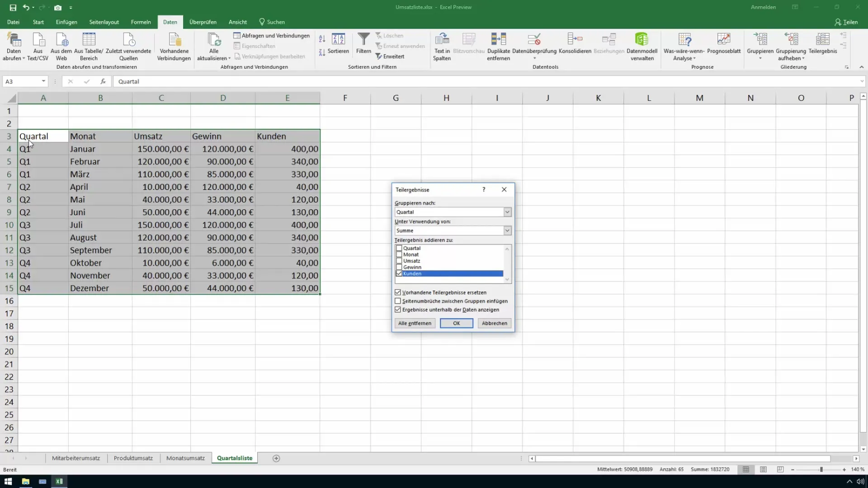Click Gruppierung aufheben icon
868x488 pixels.
[x=791, y=47]
